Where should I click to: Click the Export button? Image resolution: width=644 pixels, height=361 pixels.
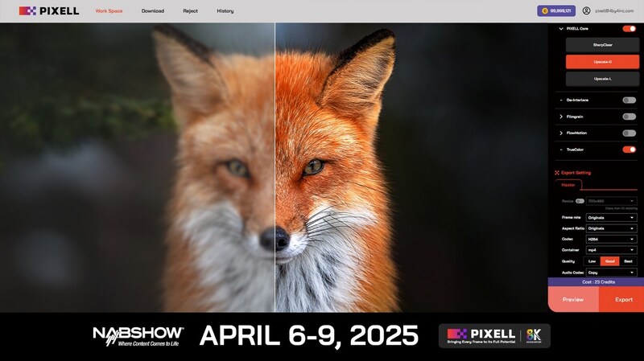point(623,299)
